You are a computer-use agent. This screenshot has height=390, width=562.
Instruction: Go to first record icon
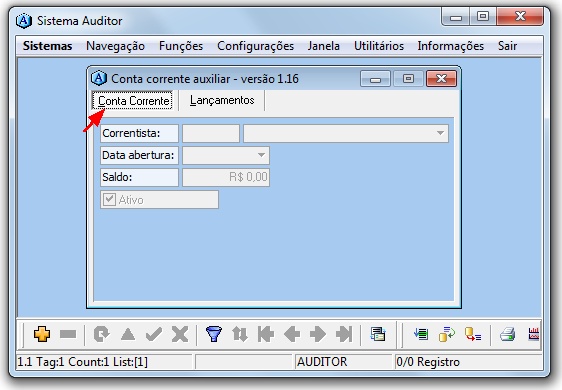coord(266,334)
